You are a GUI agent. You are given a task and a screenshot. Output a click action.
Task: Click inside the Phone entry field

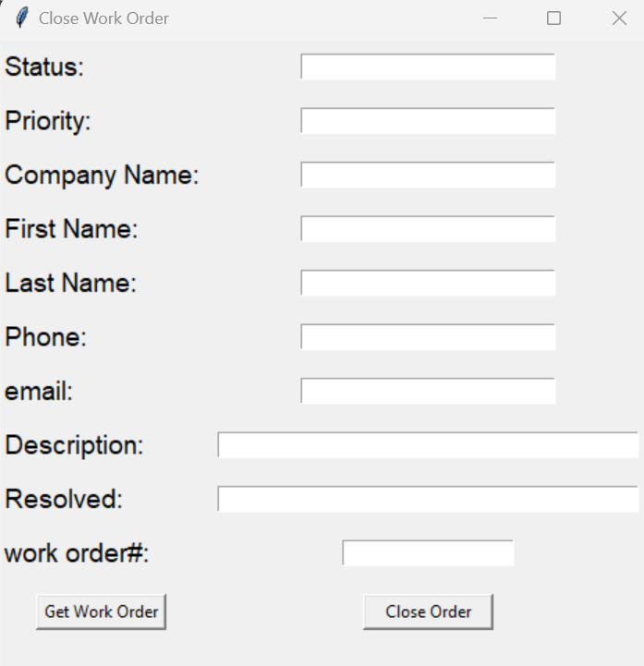428,337
